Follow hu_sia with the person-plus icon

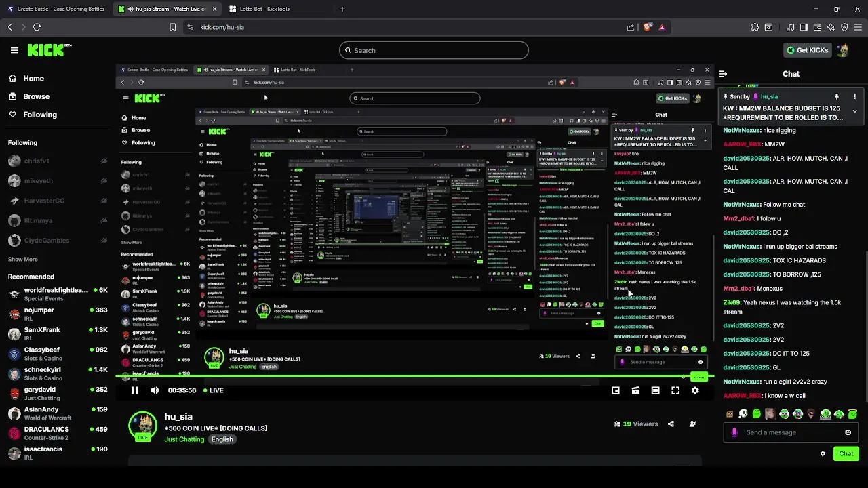pyautogui.click(x=692, y=424)
